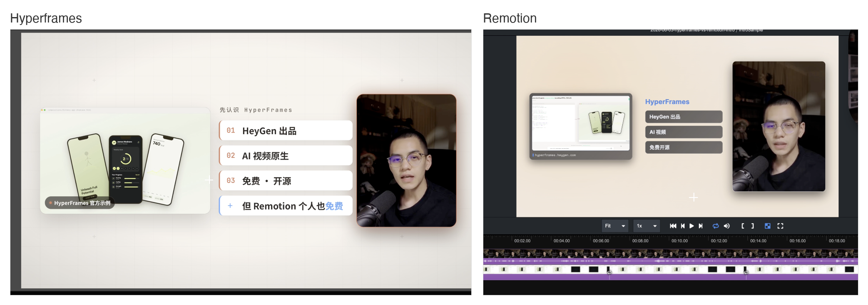The width and height of the screenshot is (868, 305).
Task: Select the gray 'HeyGen 出品' card in Remotion preview
Action: [684, 117]
